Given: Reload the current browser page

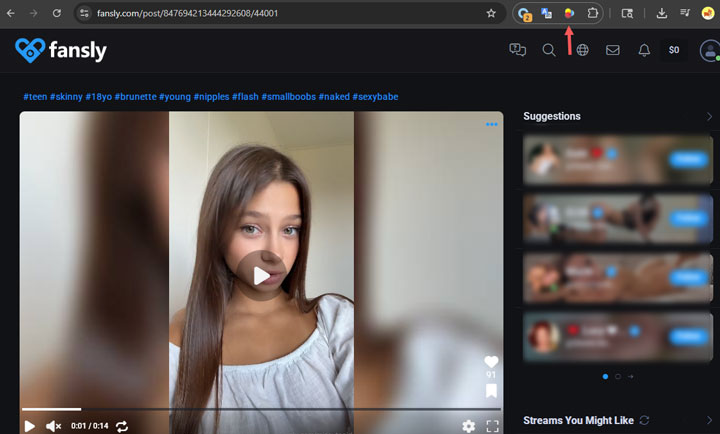Looking at the screenshot, I should coord(56,13).
